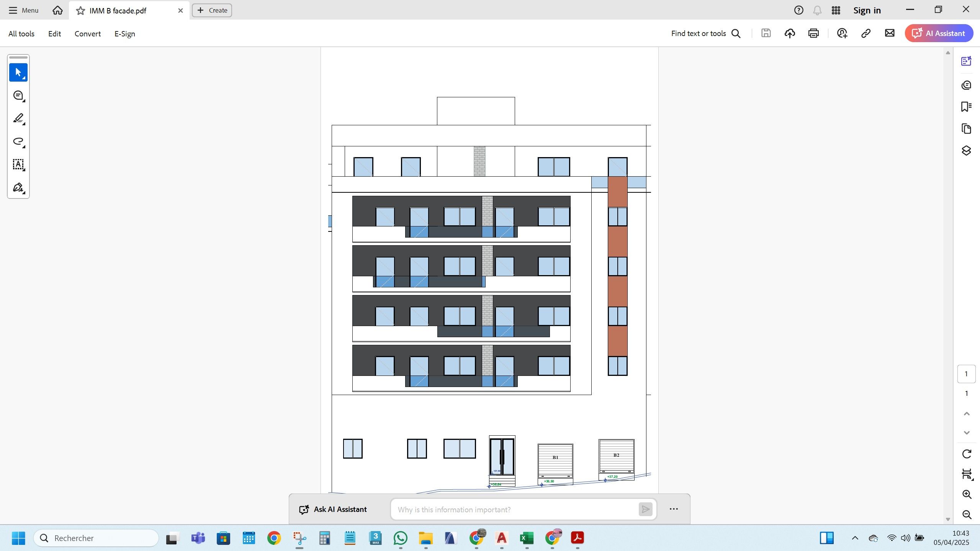Pick the freehand draw loop tool
980x551 pixels.
coord(18,141)
